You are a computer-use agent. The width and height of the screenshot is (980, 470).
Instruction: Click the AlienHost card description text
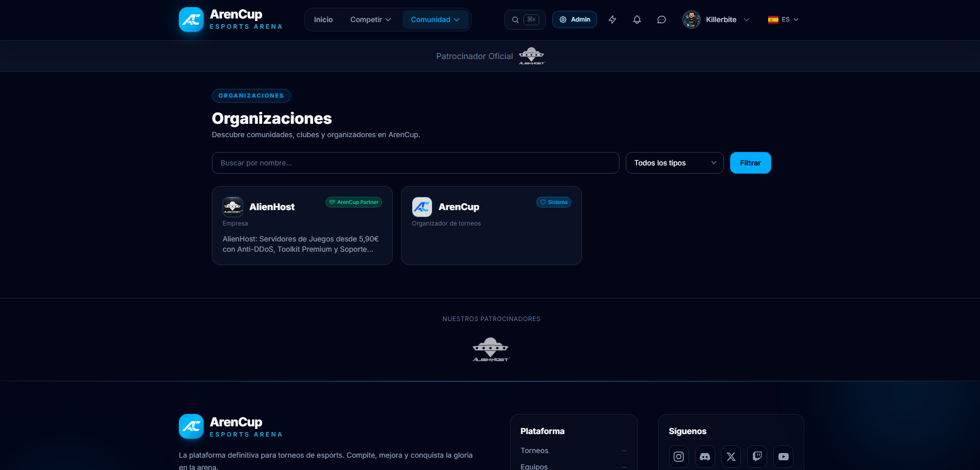click(x=301, y=244)
